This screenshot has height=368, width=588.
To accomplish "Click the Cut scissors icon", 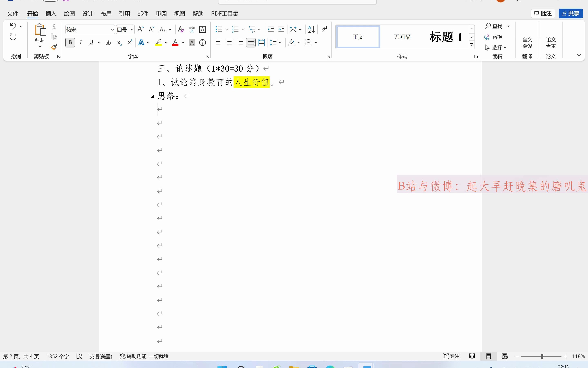I will 54,26.
